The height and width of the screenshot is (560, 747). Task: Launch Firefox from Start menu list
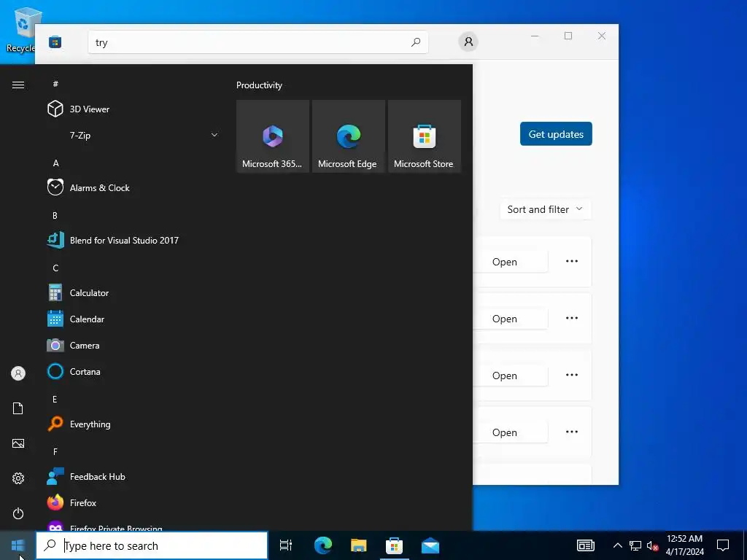133,502
